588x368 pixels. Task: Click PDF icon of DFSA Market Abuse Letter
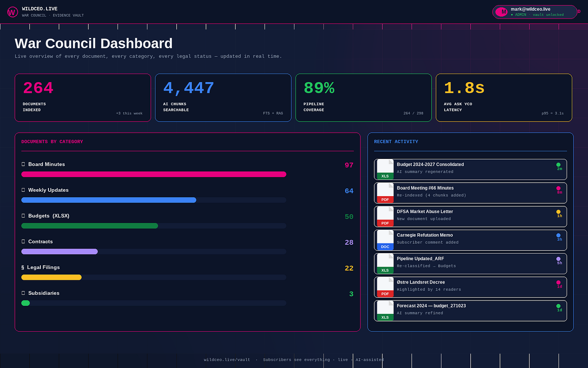point(385,216)
